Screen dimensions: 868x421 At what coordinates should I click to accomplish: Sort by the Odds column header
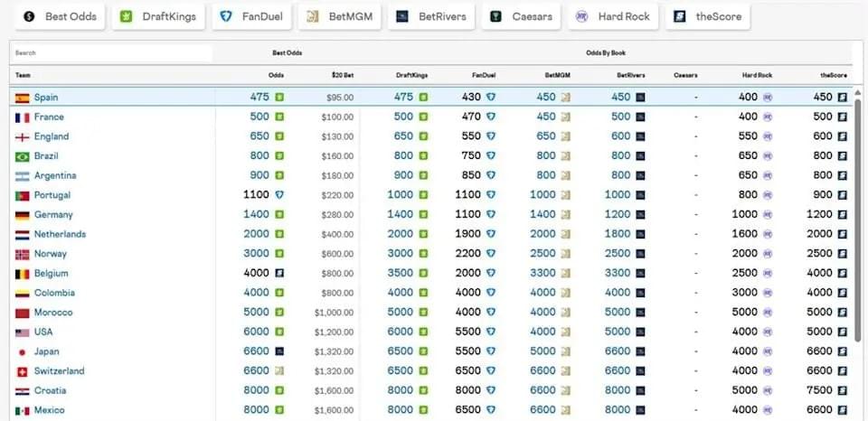(277, 75)
